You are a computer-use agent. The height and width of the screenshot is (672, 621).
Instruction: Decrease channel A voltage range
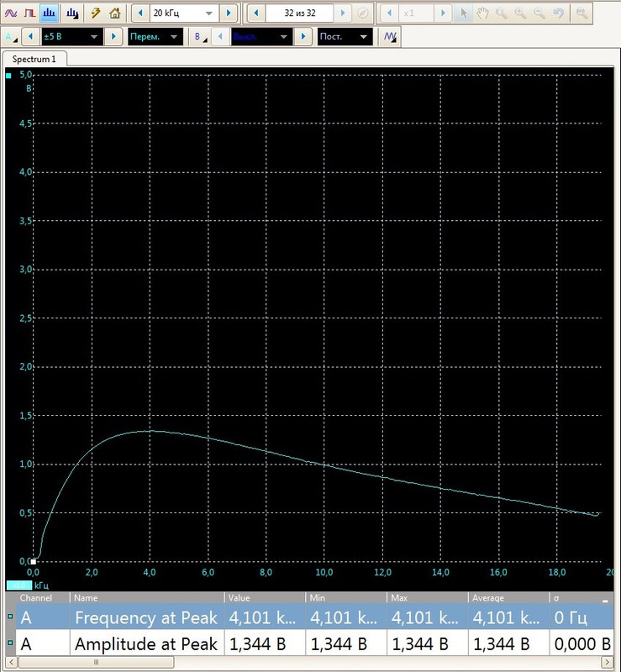(x=30, y=36)
